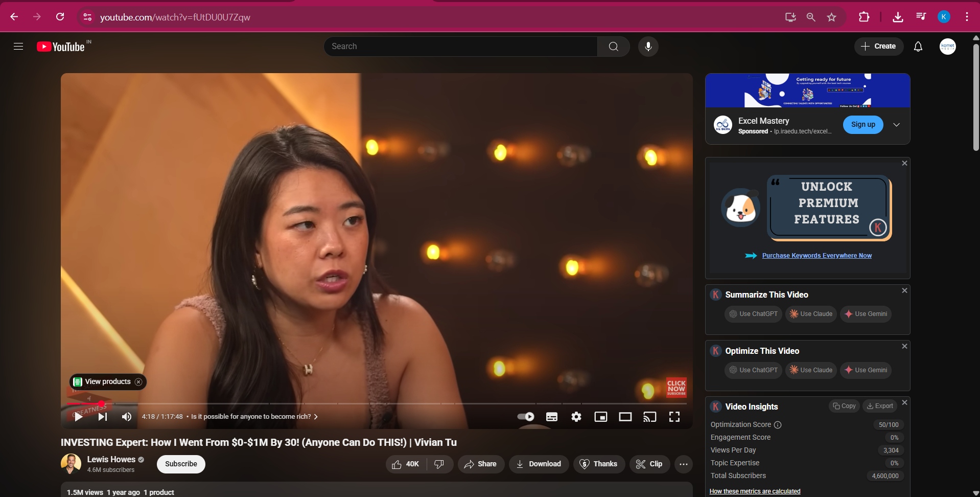Open player settings gear
Screen dimensions: 980x497
[x=576, y=417]
